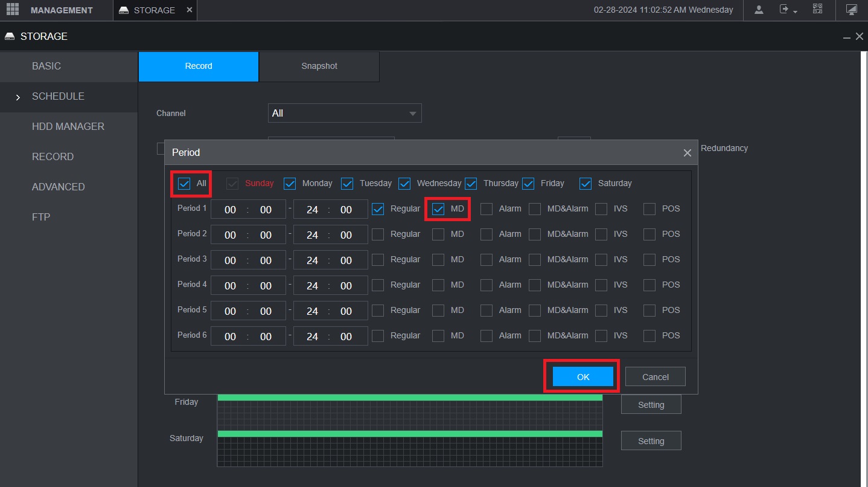Click Period 1 start hour field
Viewport: 868px width, 487px height.
[230, 210]
